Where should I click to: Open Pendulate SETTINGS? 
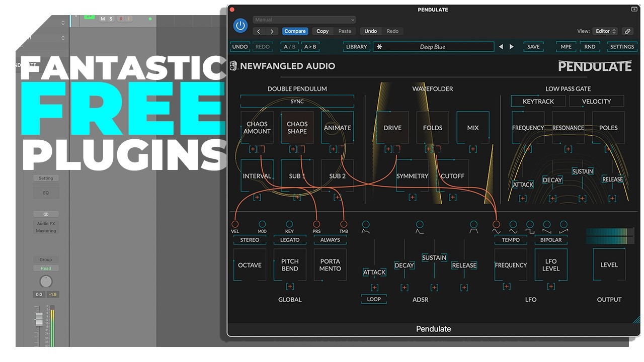point(622,47)
